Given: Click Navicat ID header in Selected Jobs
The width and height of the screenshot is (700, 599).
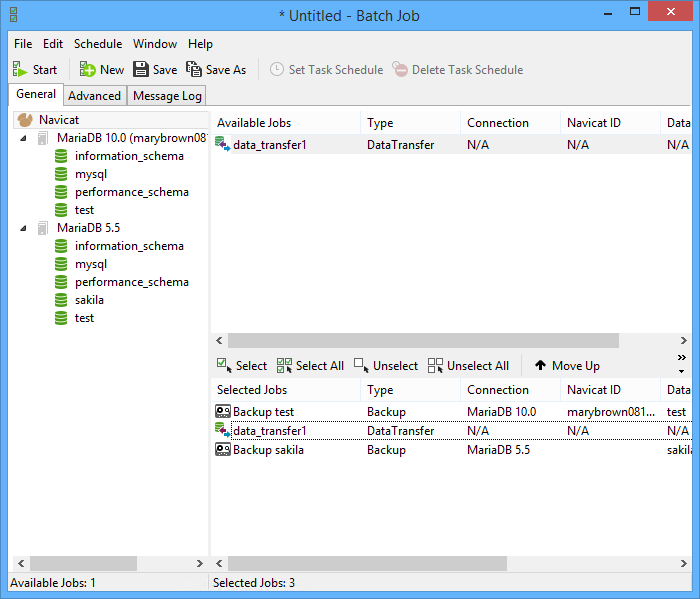Looking at the screenshot, I should [x=610, y=390].
